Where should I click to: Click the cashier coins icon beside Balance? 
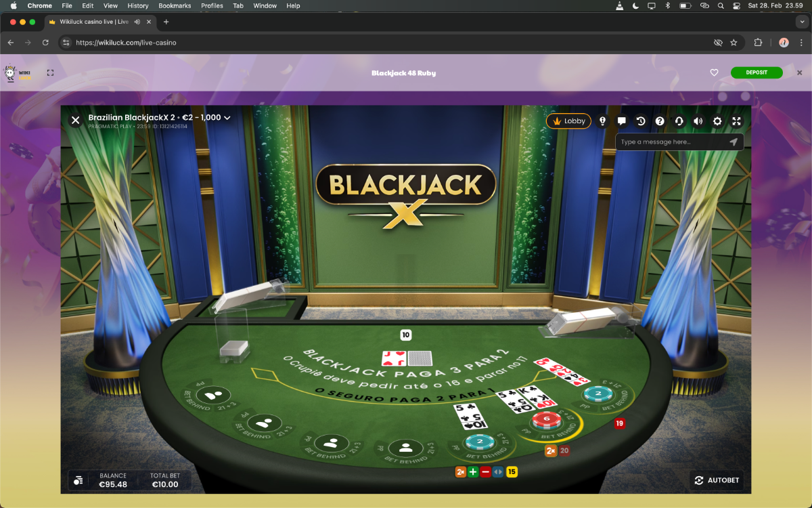pyautogui.click(x=78, y=480)
